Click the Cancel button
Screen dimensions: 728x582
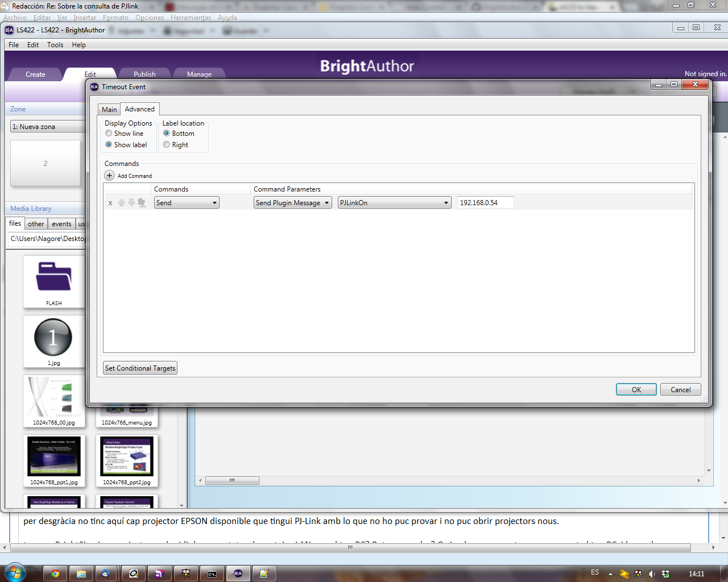pyautogui.click(x=680, y=389)
